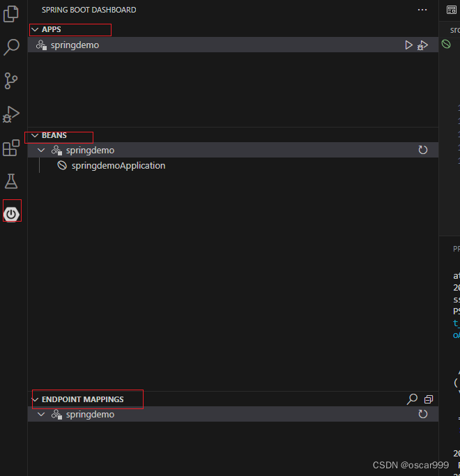This screenshot has height=476, width=460.
Task: Search endpoint mappings with magnifier icon
Action: [x=412, y=399]
